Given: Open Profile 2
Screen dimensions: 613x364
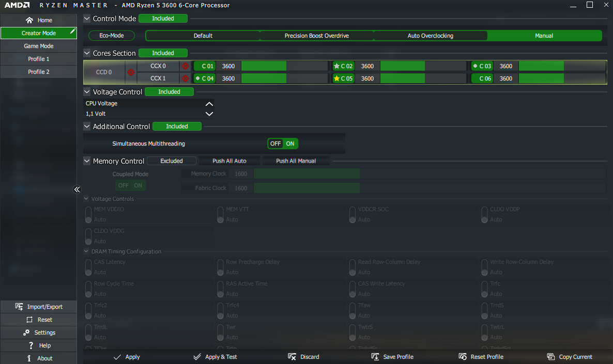Looking at the screenshot, I should (x=39, y=72).
